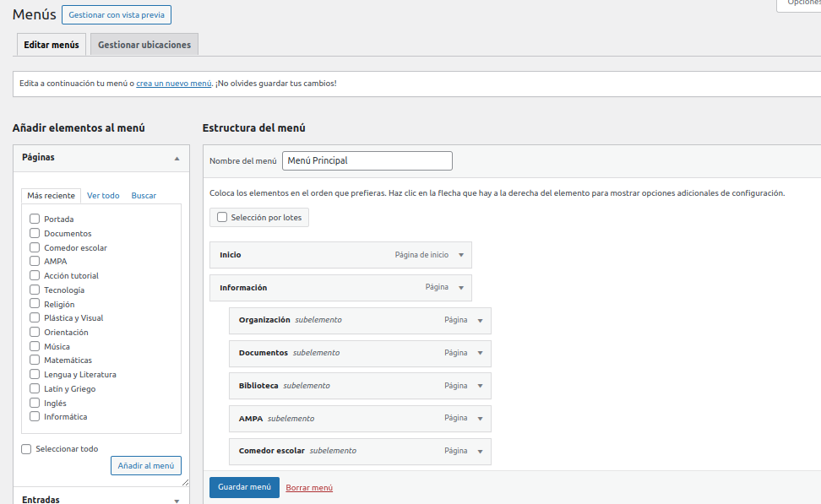This screenshot has height=504, width=821.
Task: Collapse the Páginas panel
Action: (177, 158)
